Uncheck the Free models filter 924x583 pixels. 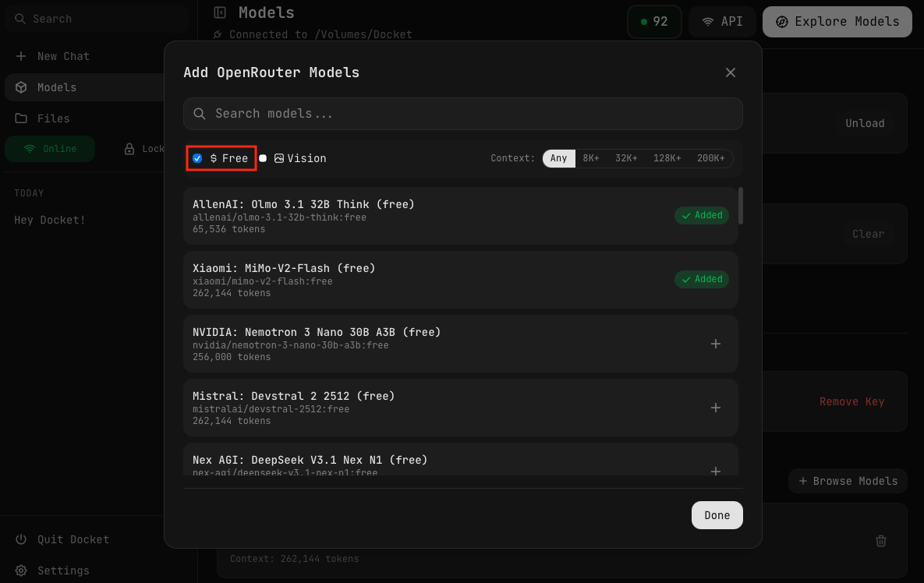click(197, 158)
